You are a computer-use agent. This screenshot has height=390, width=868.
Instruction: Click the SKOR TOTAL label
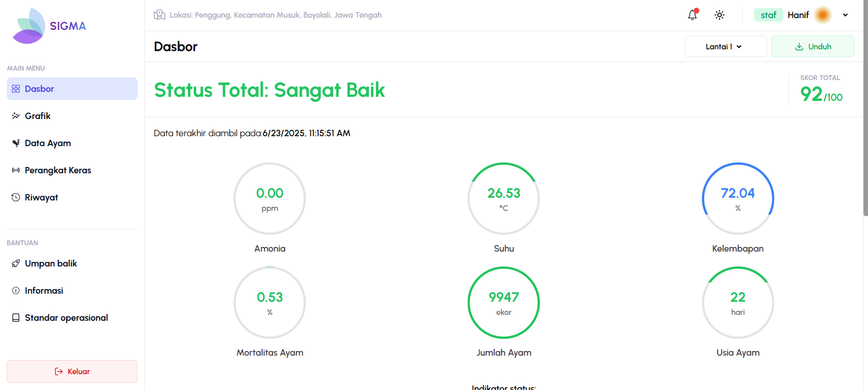pyautogui.click(x=820, y=78)
